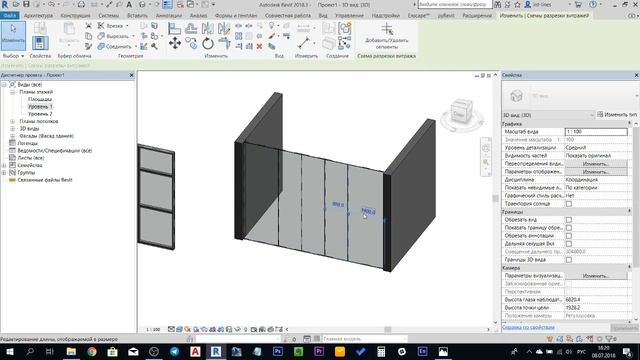Click the ViewCube in 3D view

(x=461, y=112)
